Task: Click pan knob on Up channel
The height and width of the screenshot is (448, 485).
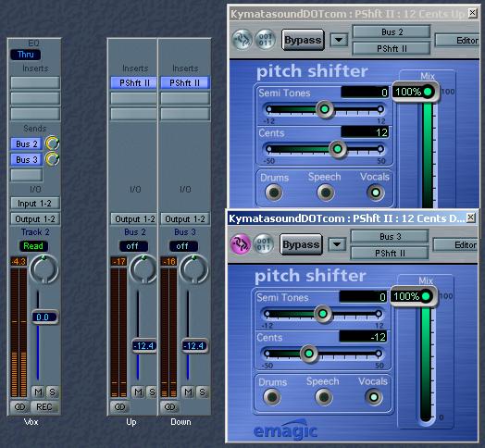Action: coord(143,269)
